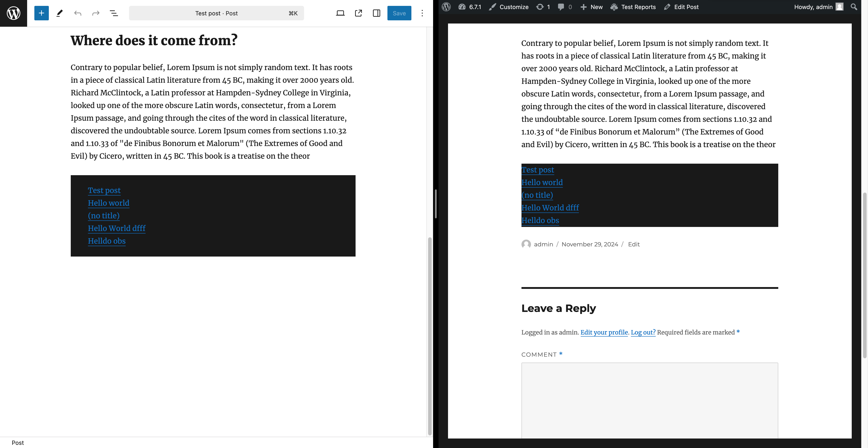Click the View Post external link icon
Screen dimensions: 868x448
point(359,13)
